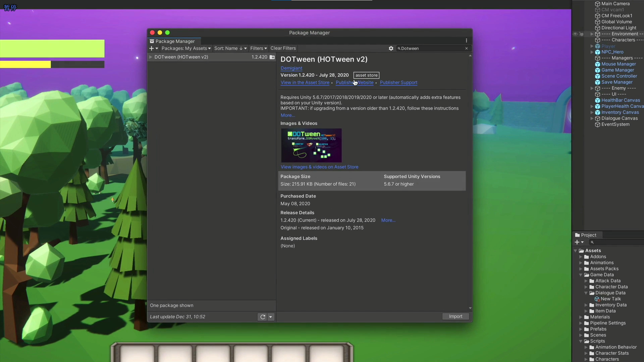Clear the Dotween search text
Viewport: 644px width, 362px height.
click(466, 48)
